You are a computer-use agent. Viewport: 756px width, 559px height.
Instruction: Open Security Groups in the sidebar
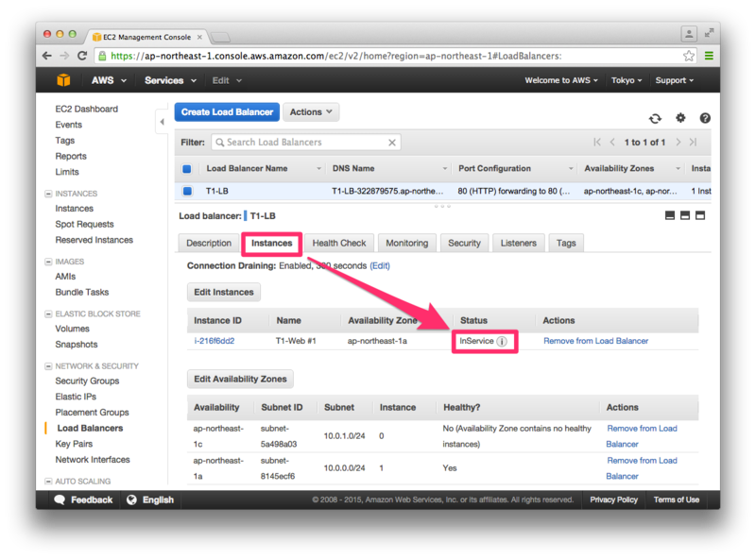coord(87,381)
